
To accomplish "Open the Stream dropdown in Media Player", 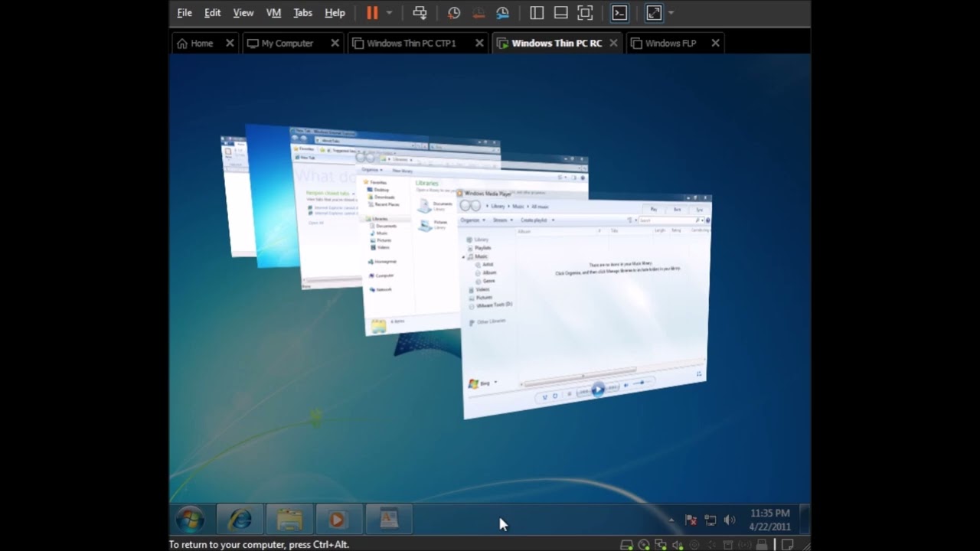I will [x=501, y=220].
